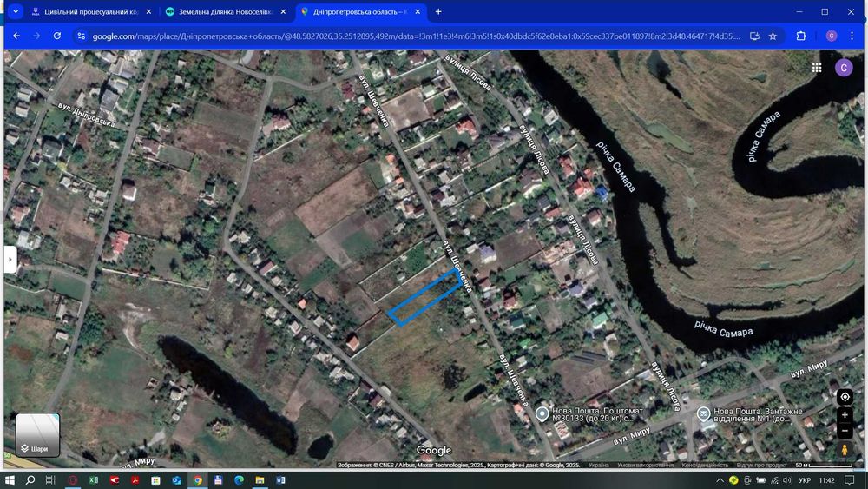Open Chrome profile avatar in toolbar
Viewport: 868px width, 489px height.
tap(831, 36)
